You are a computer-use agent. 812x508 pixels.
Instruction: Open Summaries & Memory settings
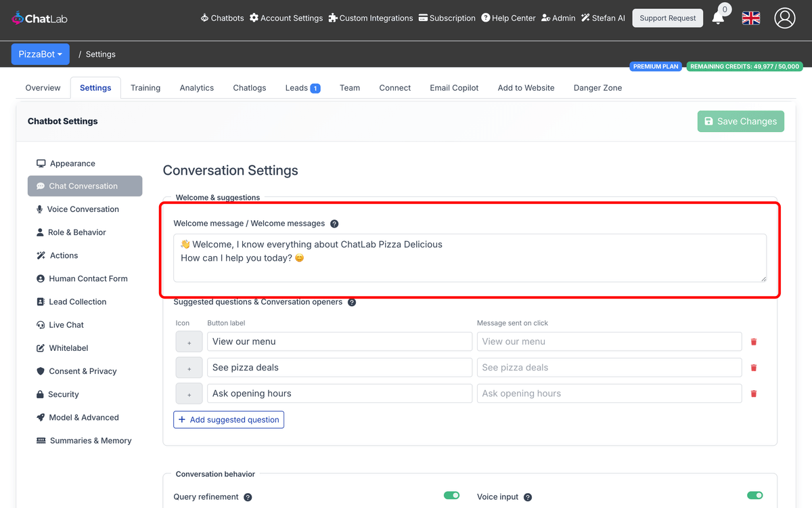85,440
